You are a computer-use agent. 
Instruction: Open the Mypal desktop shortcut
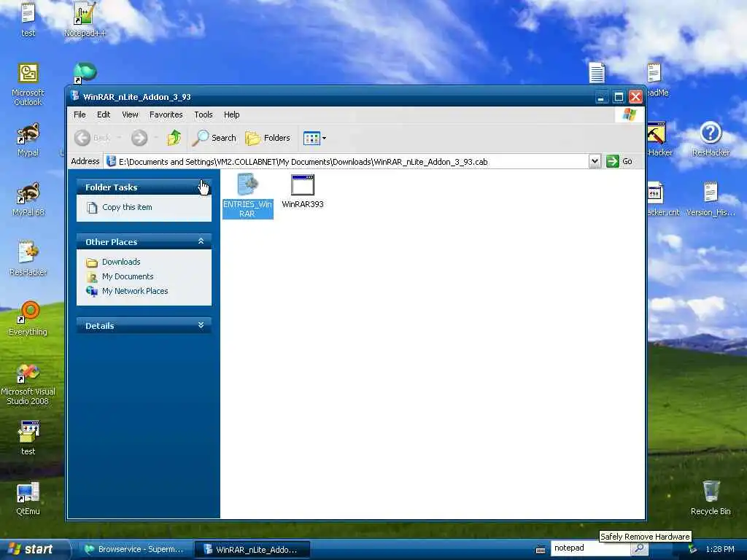[x=28, y=139]
